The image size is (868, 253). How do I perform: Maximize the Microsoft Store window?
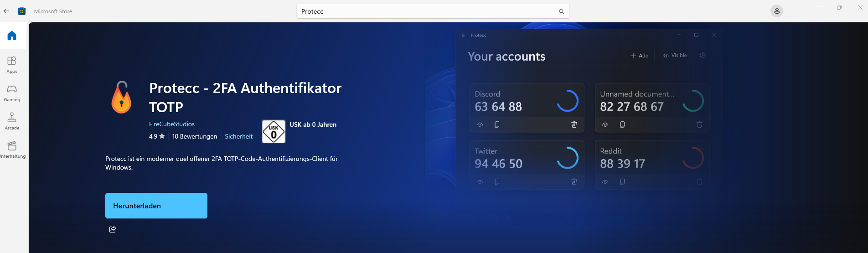[x=839, y=7]
